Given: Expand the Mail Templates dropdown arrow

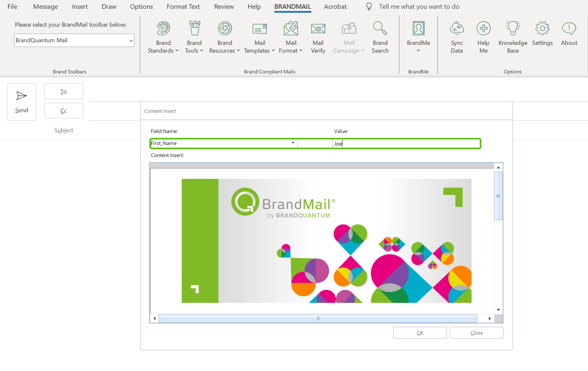Looking at the screenshot, I should [273, 50].
